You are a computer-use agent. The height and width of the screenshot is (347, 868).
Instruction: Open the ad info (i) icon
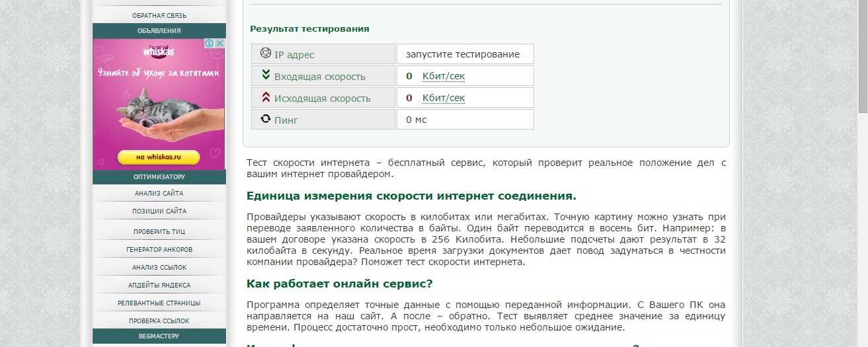click(x=209, y=43)
